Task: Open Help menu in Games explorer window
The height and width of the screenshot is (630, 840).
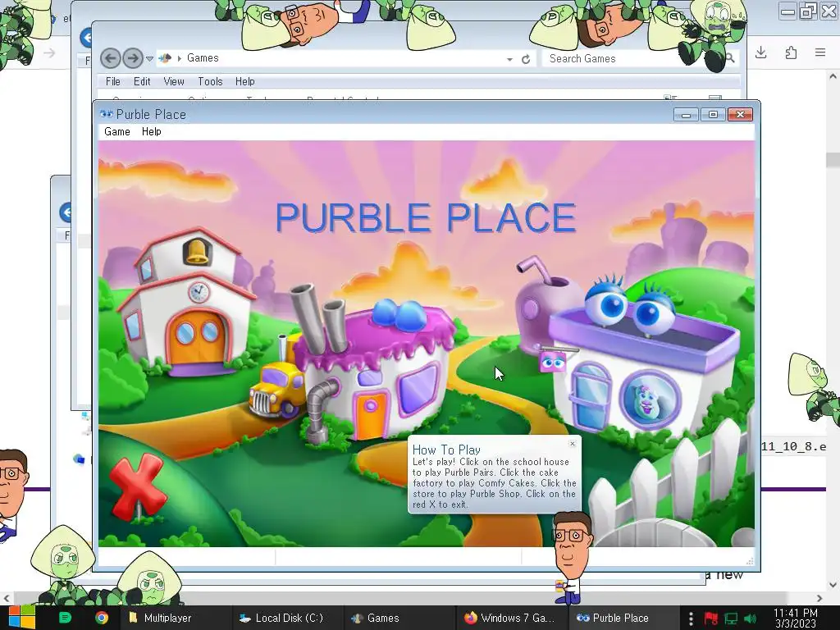Action: click(x=244, y=81)
